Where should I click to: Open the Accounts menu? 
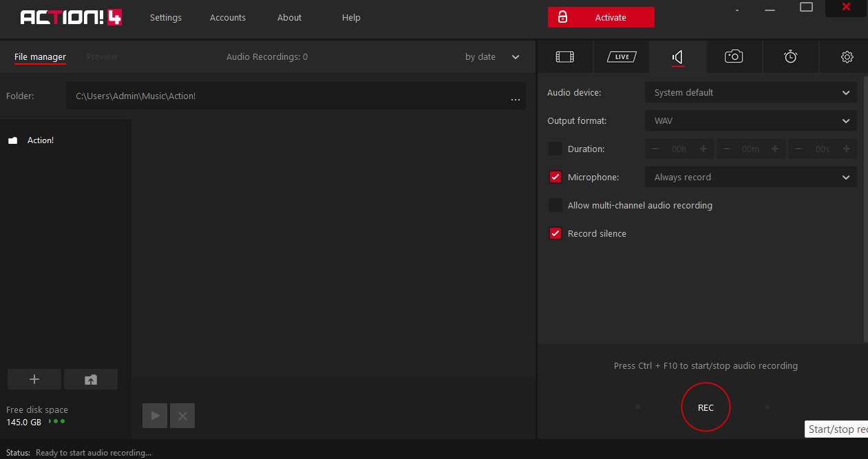pos(227,17)
